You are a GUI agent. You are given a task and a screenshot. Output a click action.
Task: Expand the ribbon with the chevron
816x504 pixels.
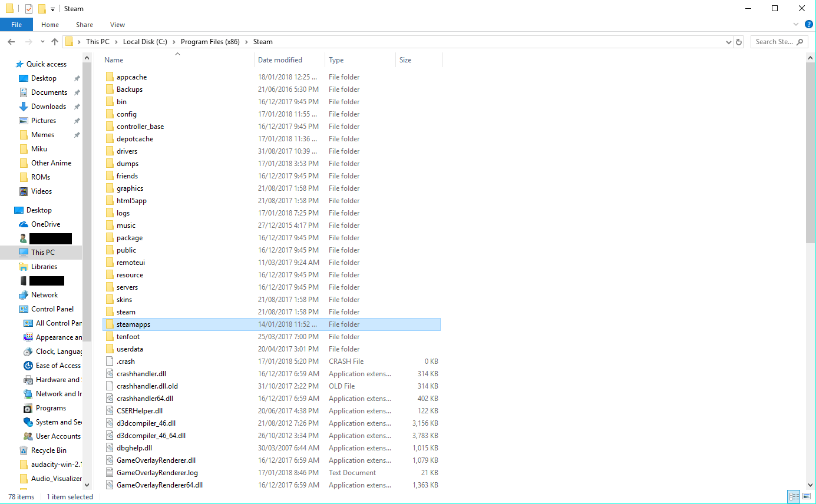(796, 24)
